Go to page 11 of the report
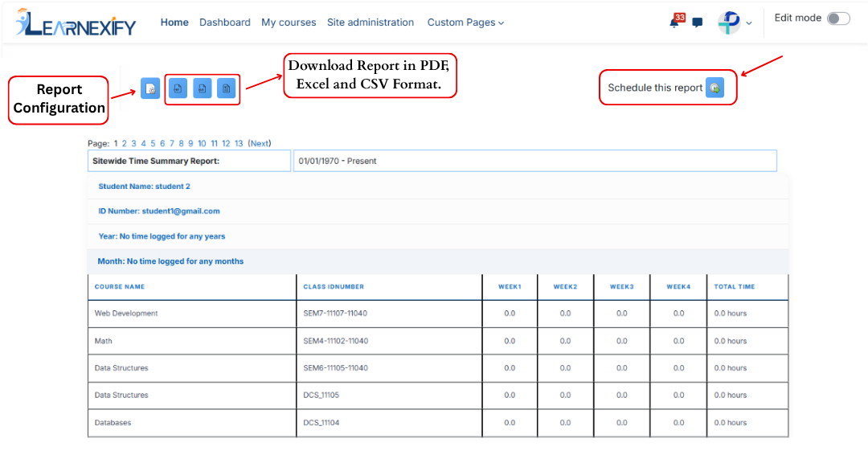 215,143
